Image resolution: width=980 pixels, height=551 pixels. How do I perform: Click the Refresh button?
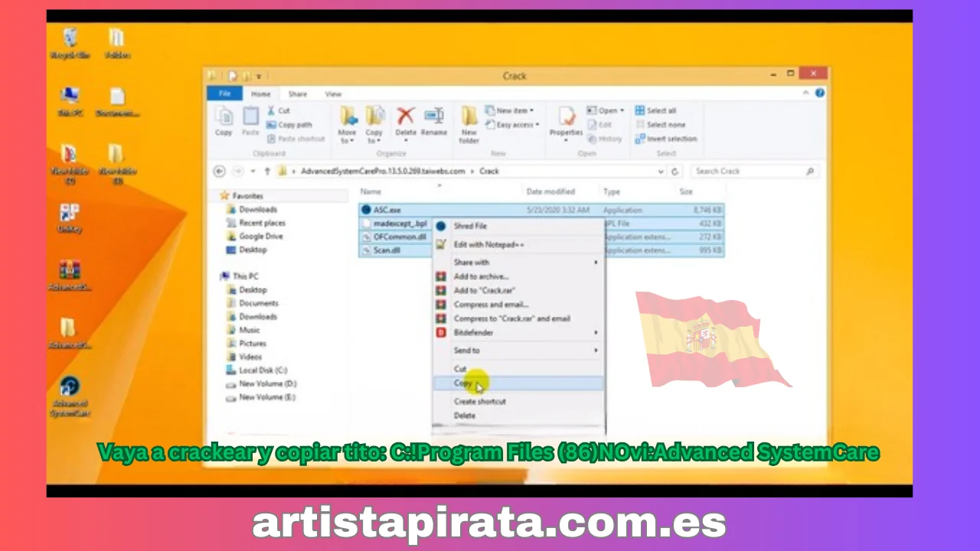675,171
